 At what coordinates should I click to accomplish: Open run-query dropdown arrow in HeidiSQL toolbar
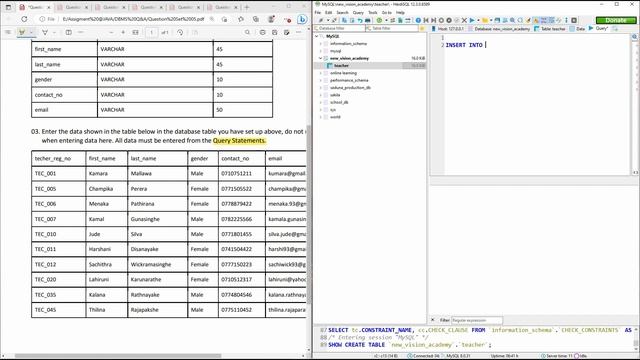click(x=478, y=20)
